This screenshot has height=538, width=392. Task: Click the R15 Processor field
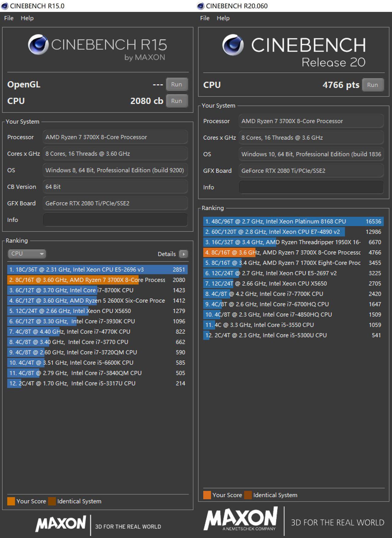point(115,137)
